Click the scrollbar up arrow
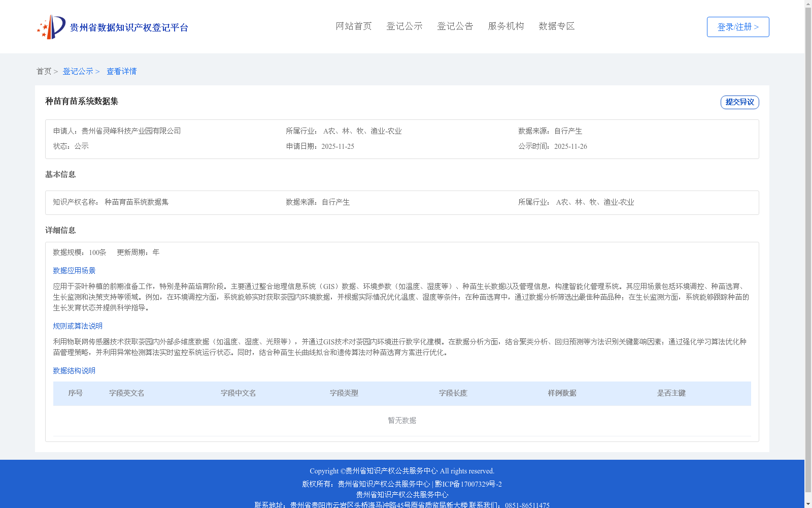This screenshot has height=508, width=812. 808,4
